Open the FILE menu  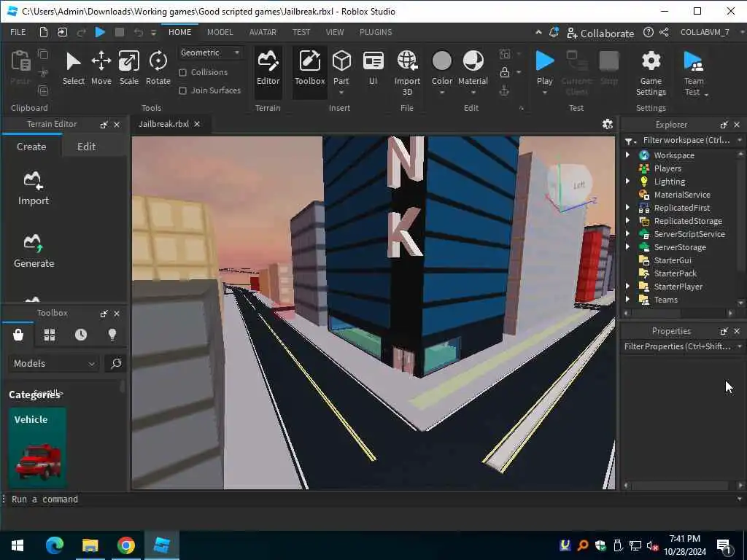click(18, 32)
